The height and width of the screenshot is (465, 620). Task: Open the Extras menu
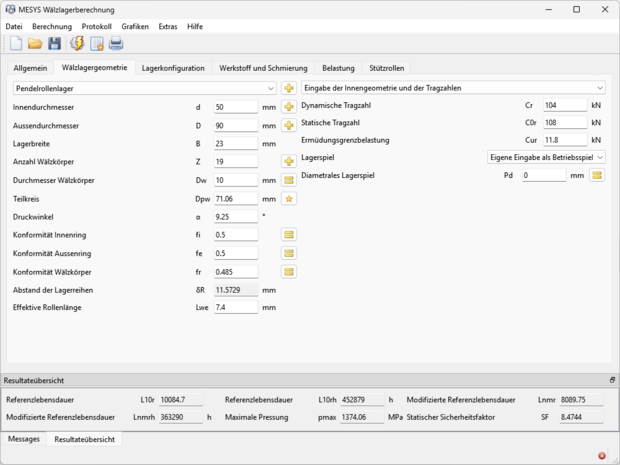click(168, 25)
